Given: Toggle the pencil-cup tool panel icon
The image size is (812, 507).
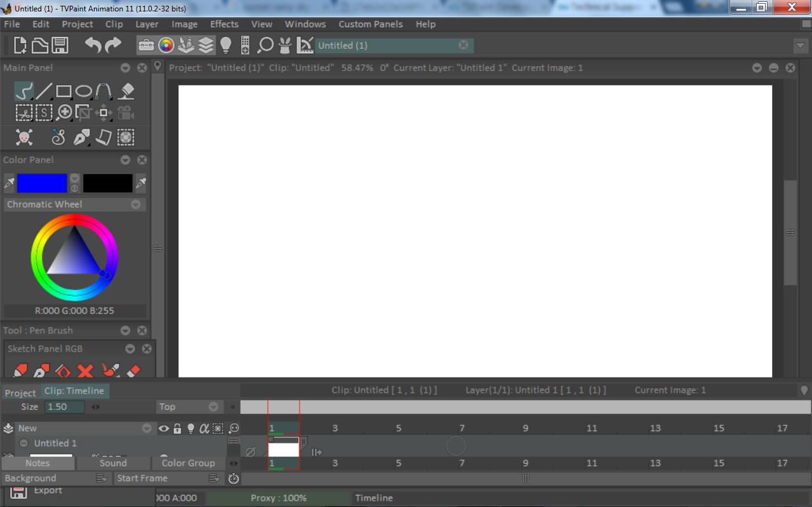Looking at the screenshot, I should (x=185, y=45).
